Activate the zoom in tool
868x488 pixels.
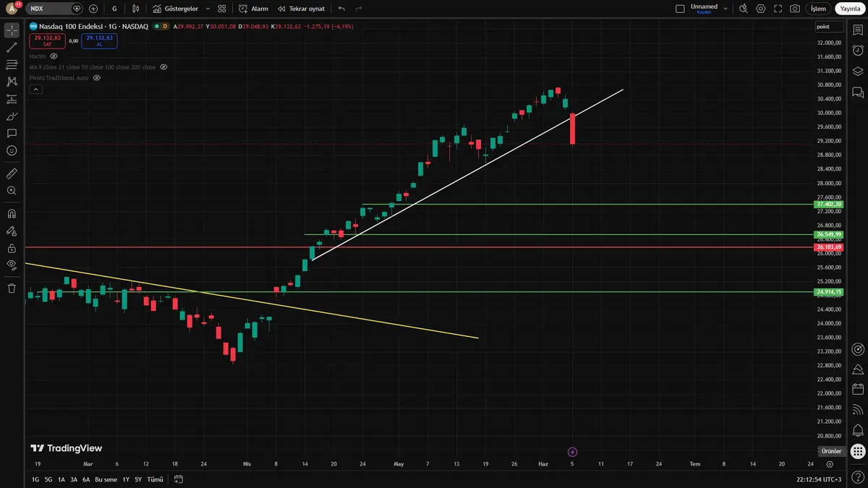tap(12, 191)
